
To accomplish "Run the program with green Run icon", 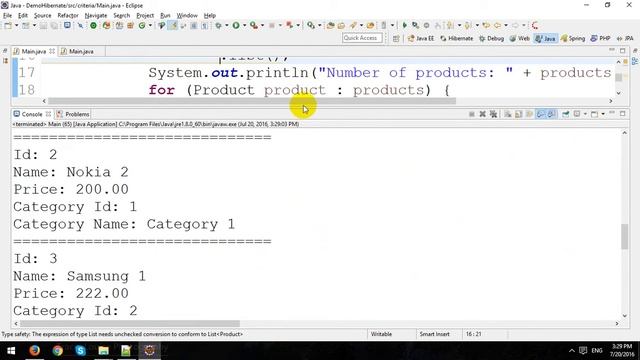I will 236,25.
